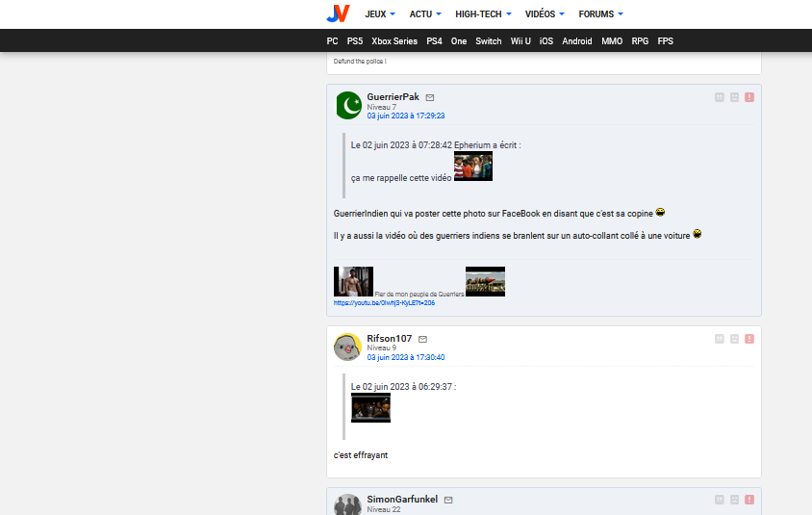Expand the HIGH-TECH menu

(x=483, y=14)
